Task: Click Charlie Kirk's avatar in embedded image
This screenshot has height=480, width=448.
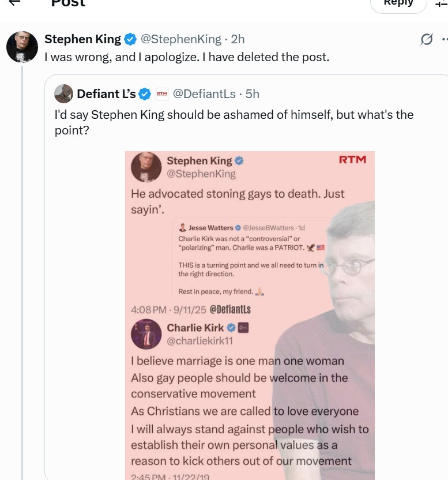Action: pos(146,335)
